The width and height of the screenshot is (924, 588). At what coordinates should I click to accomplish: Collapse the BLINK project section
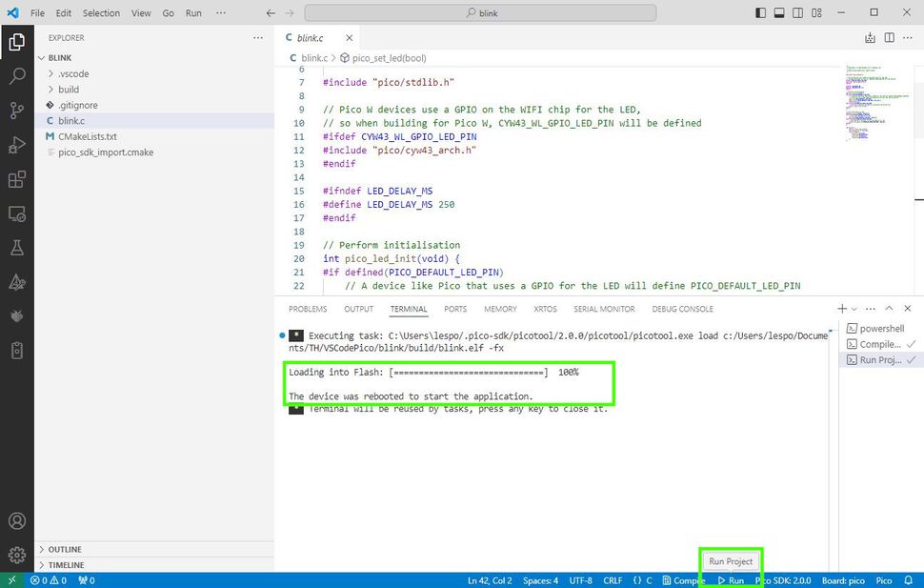coord(60,58)
